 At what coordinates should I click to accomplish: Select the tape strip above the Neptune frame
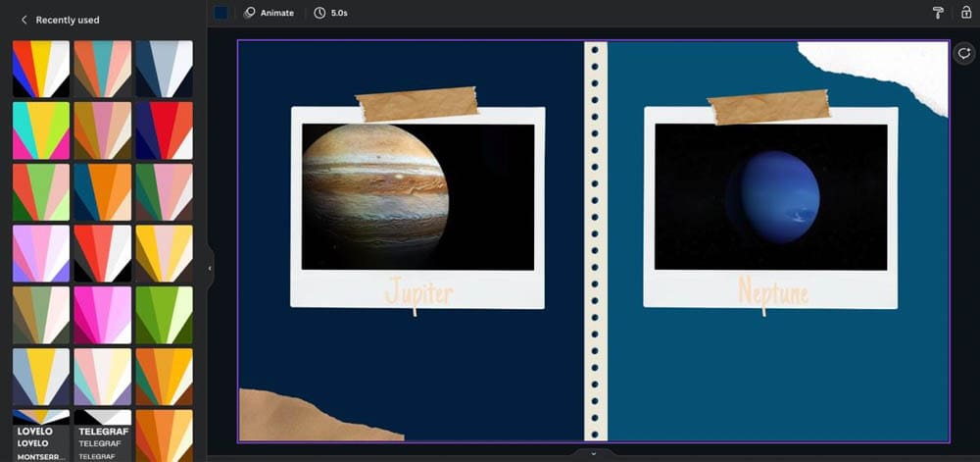pos(768,107)
